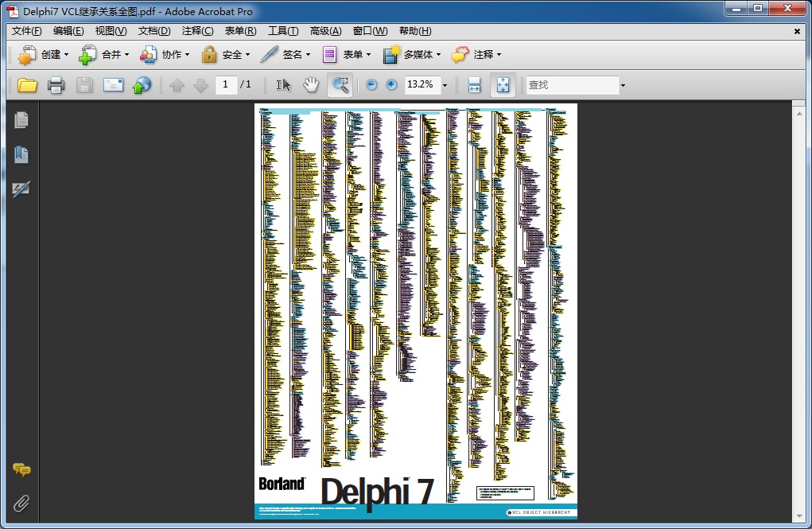The image size is (812, 529).
Task: Go to previous page arrow
Action: (177, 85)
